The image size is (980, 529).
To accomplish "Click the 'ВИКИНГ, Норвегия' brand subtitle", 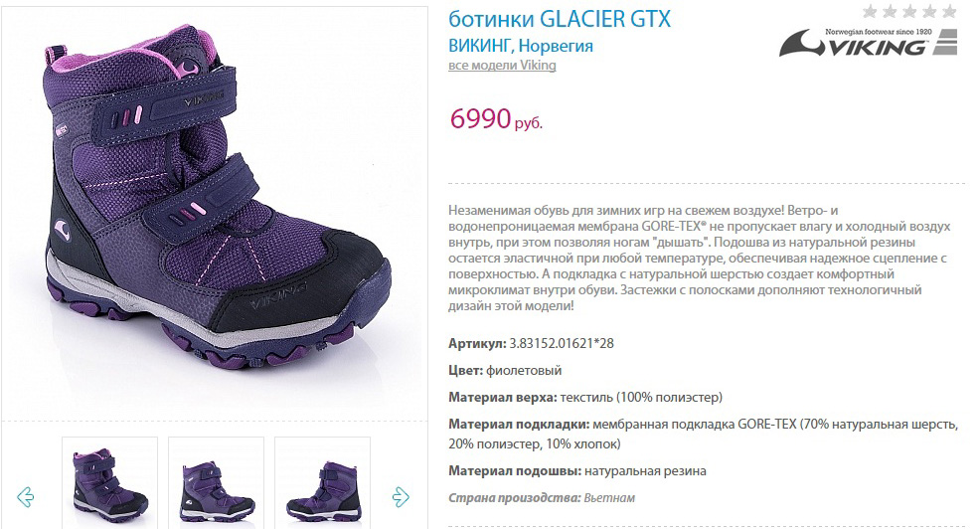I will point(521,46).
